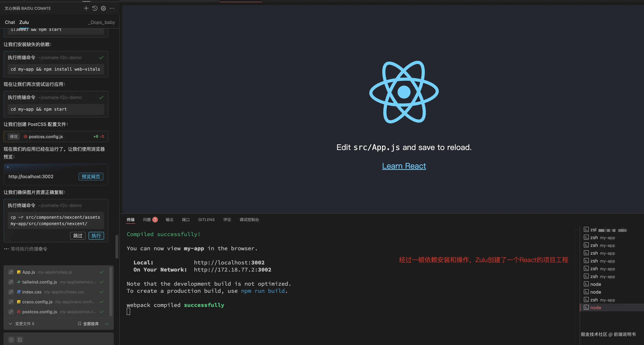Accept the index.css change checkmark
This screenshot has height=345, width=644.
tap(101, 292)
